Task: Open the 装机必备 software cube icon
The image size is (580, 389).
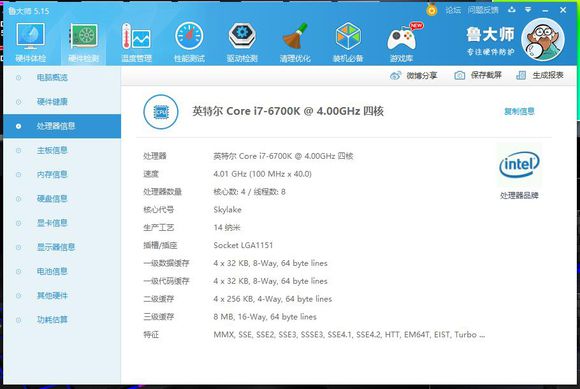Action: (348, 42)
